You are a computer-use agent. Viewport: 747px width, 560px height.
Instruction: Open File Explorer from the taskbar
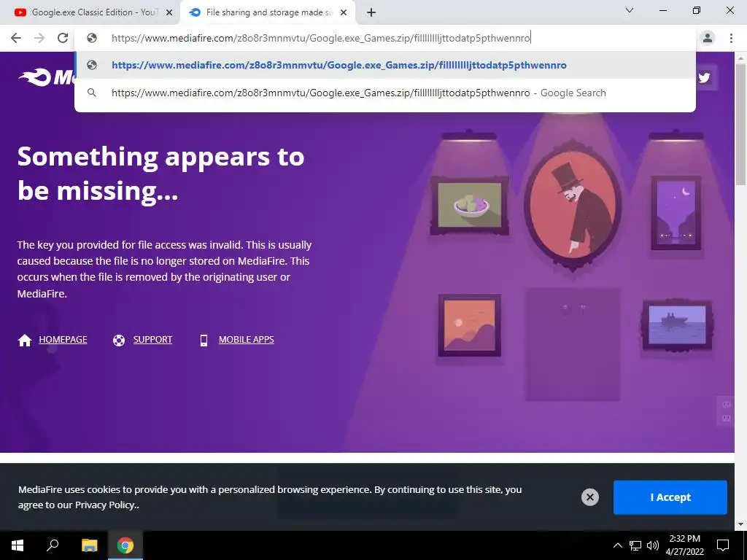click(89, 545)
